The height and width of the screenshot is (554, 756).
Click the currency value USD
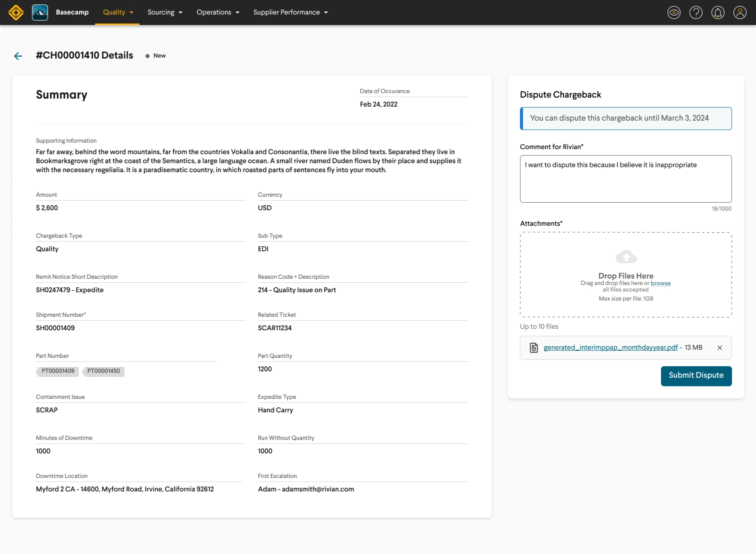265,208
